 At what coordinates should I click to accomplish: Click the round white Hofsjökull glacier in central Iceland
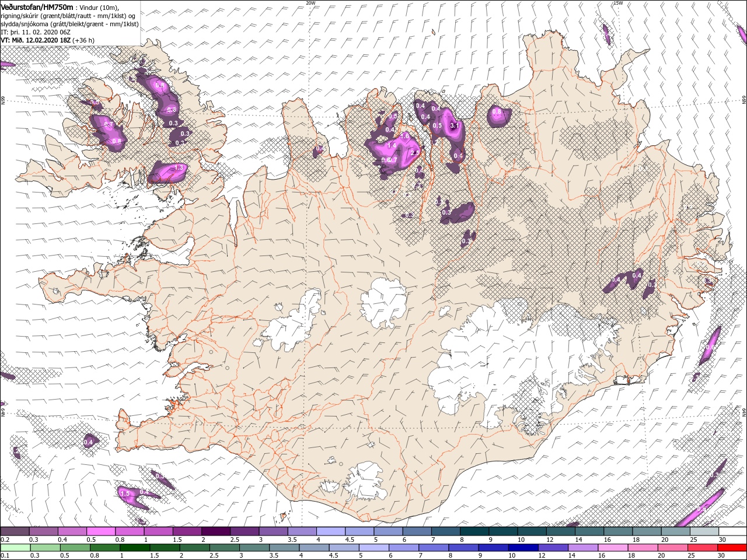click(383, 302)
